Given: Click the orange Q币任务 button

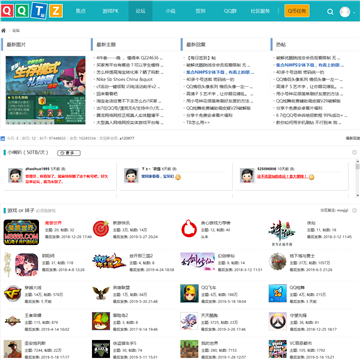Looking at the screenshot, I should (x=297, y=11).
